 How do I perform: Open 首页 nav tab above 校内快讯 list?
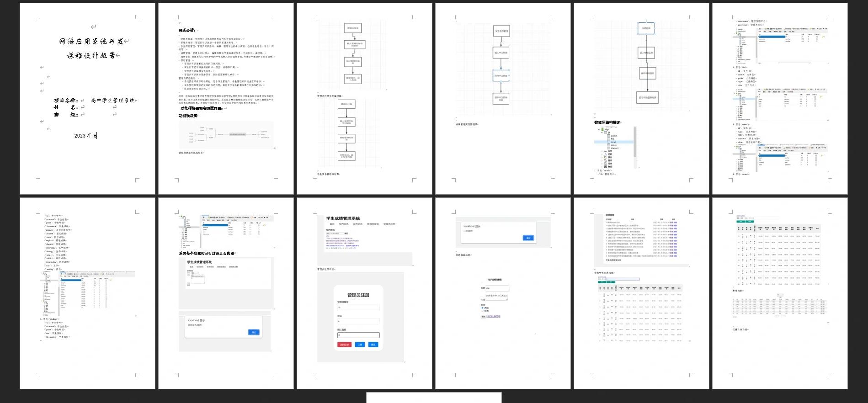[x=332, y=224]
